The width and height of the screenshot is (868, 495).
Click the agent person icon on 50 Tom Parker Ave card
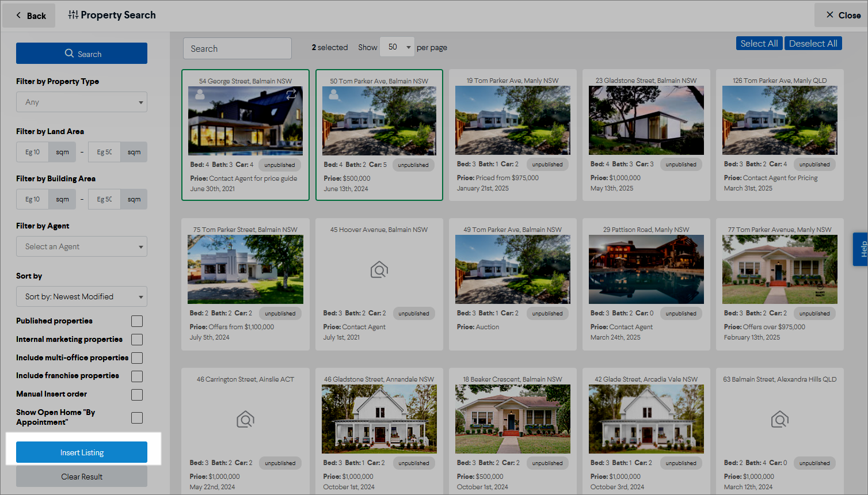point(333,95)
